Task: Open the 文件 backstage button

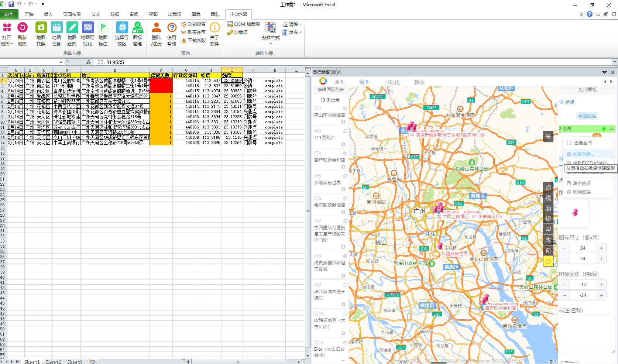Action: [x=8, y=14]
